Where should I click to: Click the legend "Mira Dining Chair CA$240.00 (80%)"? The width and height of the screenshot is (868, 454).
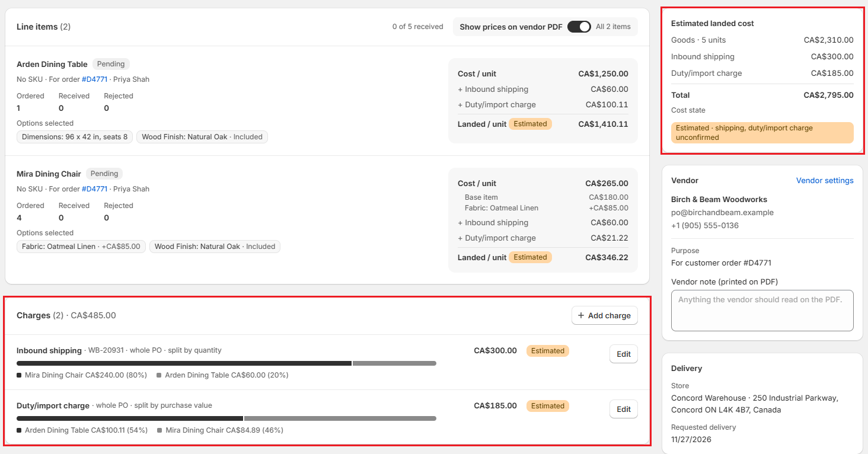click(x=82, y=375)
